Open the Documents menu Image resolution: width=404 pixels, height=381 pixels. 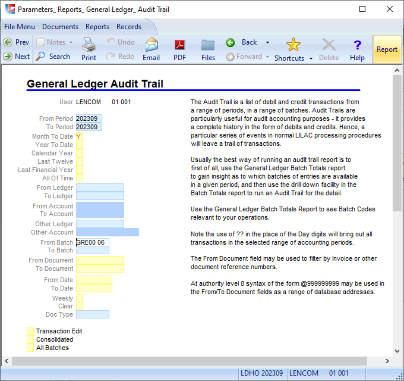point(60,27)
